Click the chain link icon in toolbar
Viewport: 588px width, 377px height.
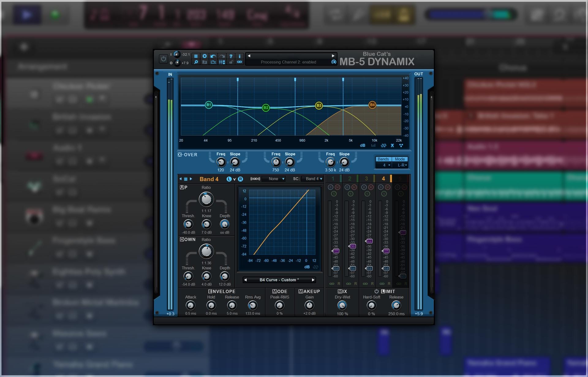239,62
